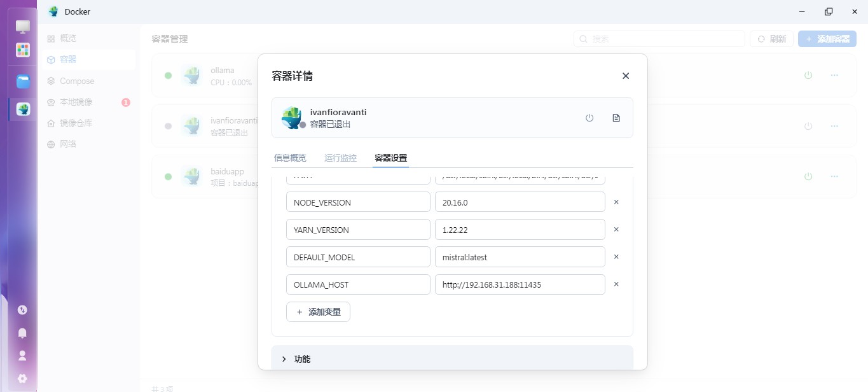Open more options for baiduapp container
Image resolution: width=868 pixels, height=392 pixels.
coord(834,176)
